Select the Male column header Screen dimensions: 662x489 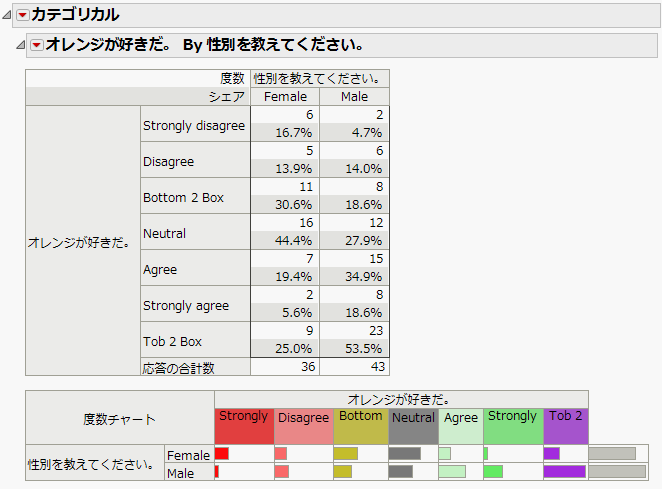[x=355, y=97]
